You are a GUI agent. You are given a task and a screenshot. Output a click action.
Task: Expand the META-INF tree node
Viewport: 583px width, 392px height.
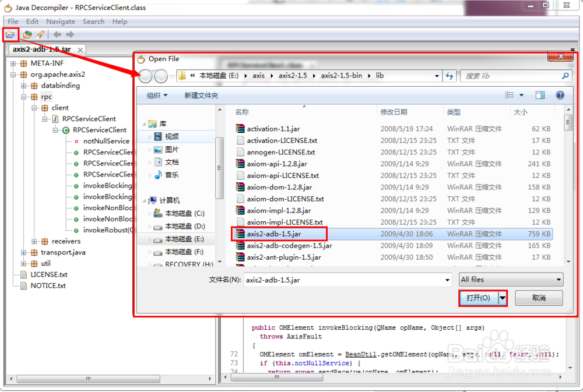[13, 63]
